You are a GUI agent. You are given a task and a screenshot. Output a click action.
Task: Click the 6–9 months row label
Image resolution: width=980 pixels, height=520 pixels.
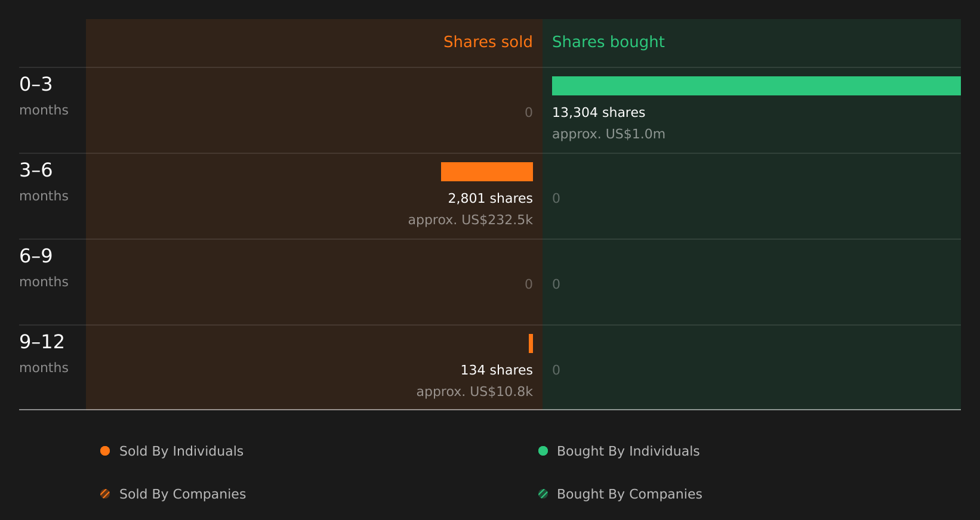tap(44, 268)
